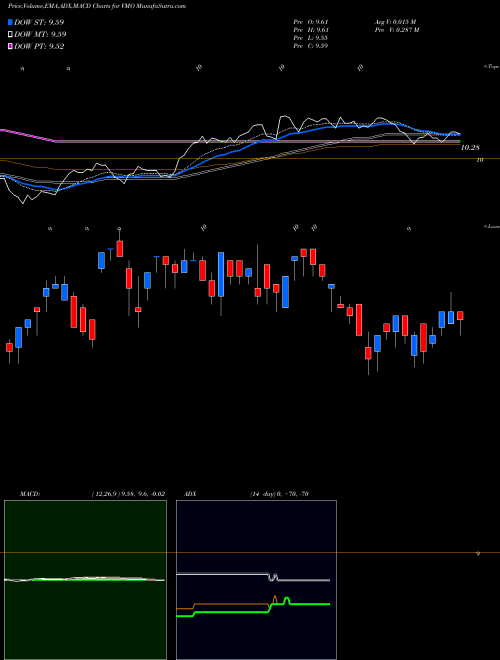This screenshot has height=660, width=500.
Task: Click the '10' price axis label
Action: click(480, 160)
